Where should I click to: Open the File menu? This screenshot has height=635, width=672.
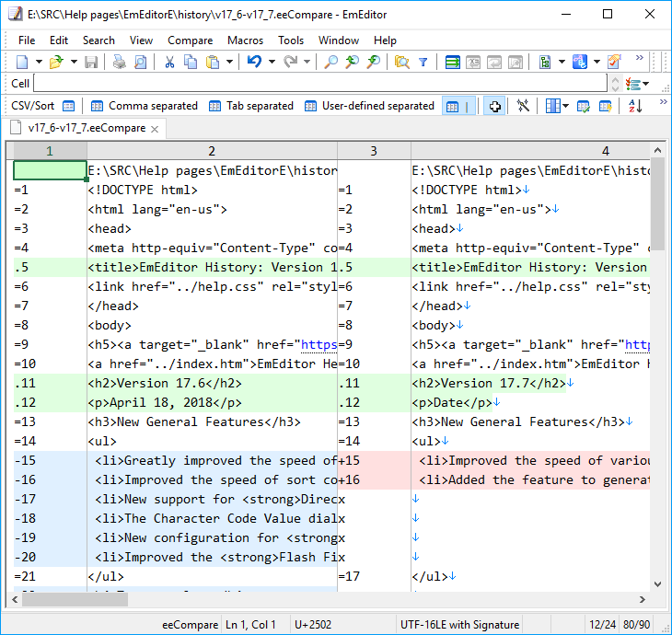(27, 40)
